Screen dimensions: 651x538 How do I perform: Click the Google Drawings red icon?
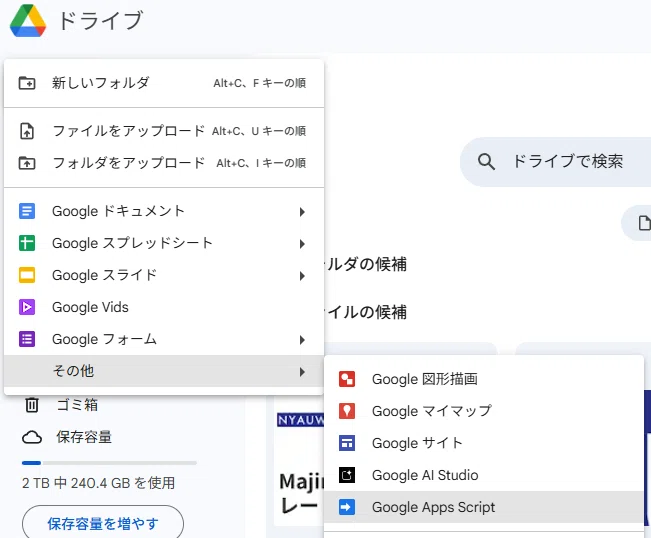coord(347,379)
